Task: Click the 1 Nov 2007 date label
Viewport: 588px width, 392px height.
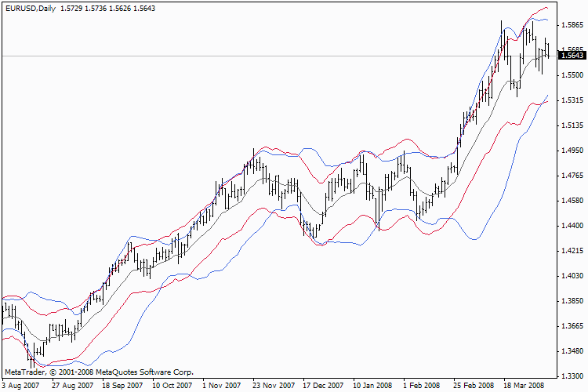Action: coord(221,385)
